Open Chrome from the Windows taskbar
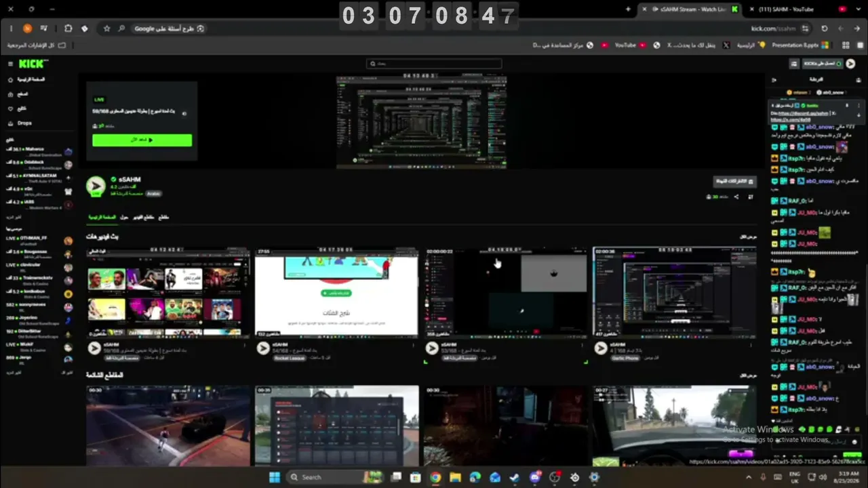The width and height of the screenshot is (868, 488). click(435, 477)
